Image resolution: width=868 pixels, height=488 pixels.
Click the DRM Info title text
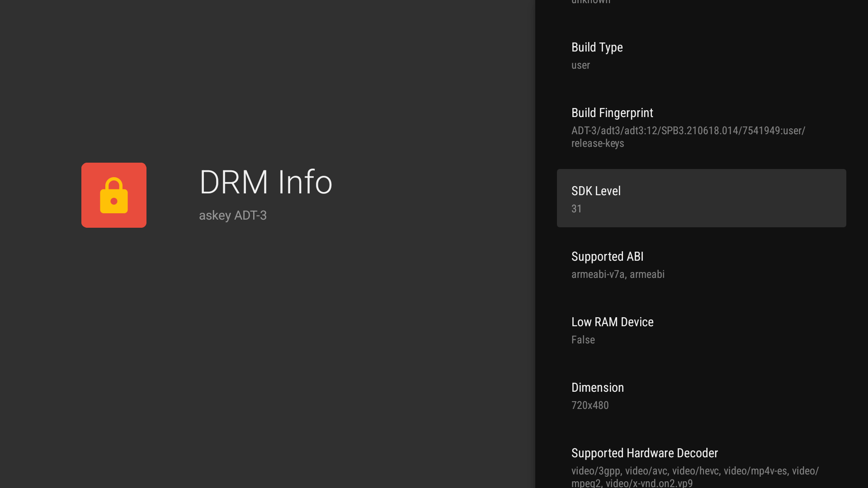(x=265, y=182)
